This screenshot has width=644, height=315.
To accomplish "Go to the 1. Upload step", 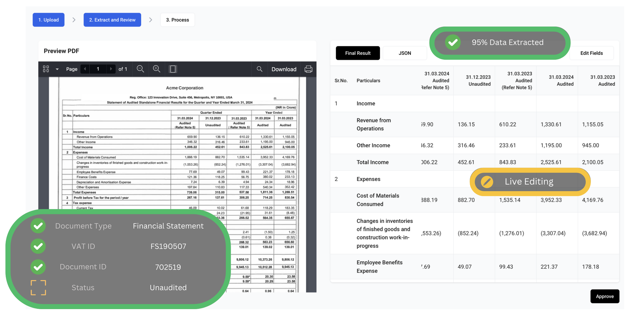I will [48, 20].
